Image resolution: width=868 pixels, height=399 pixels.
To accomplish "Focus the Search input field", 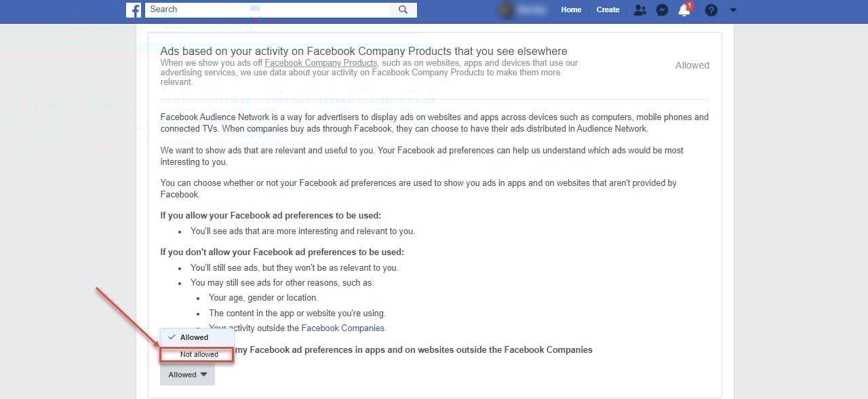I will pyautogui.click(x=268, y=9).
